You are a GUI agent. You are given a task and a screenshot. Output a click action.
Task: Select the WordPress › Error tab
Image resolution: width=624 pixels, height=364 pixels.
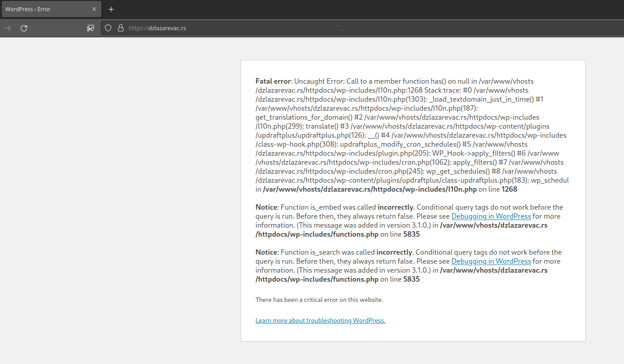pyautogui.click(x=51, y=9)
